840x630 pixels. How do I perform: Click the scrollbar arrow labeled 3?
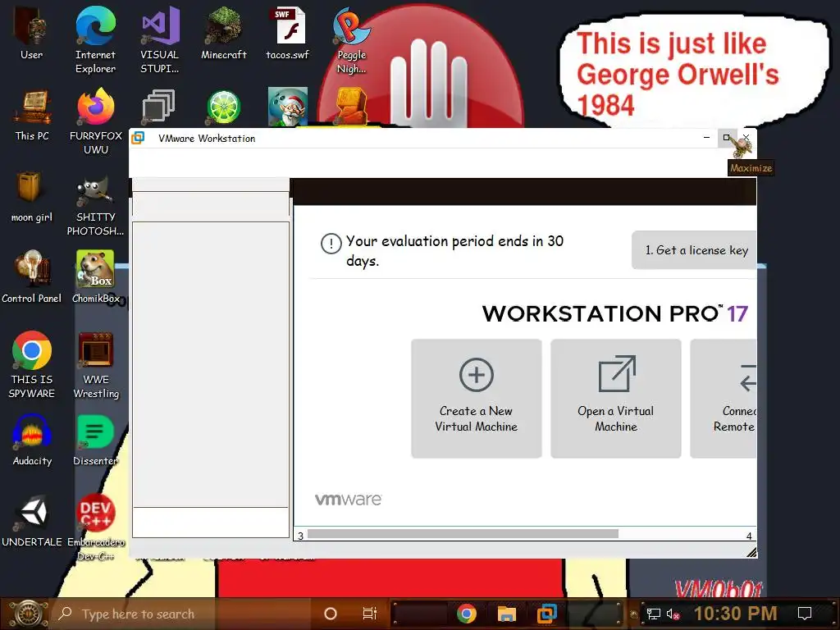pyautogui.click(x=300, y=536)
